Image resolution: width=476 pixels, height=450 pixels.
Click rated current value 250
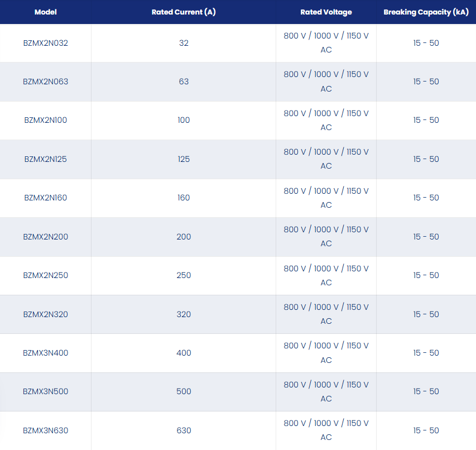tap(184, 275)
